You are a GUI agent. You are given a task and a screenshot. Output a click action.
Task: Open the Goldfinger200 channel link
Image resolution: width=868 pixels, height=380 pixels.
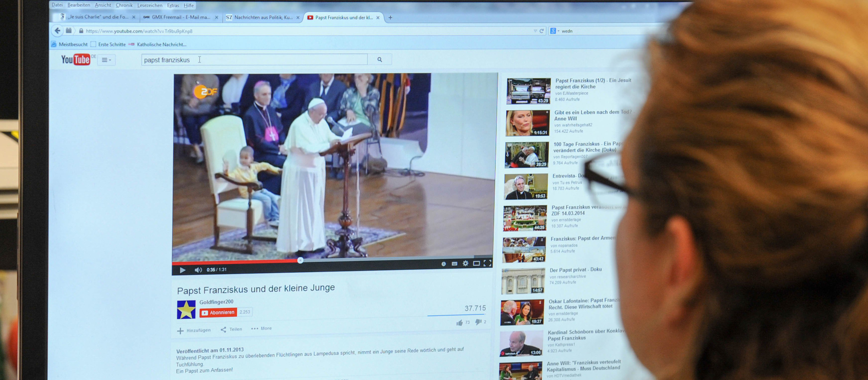(x=216, y=302)
